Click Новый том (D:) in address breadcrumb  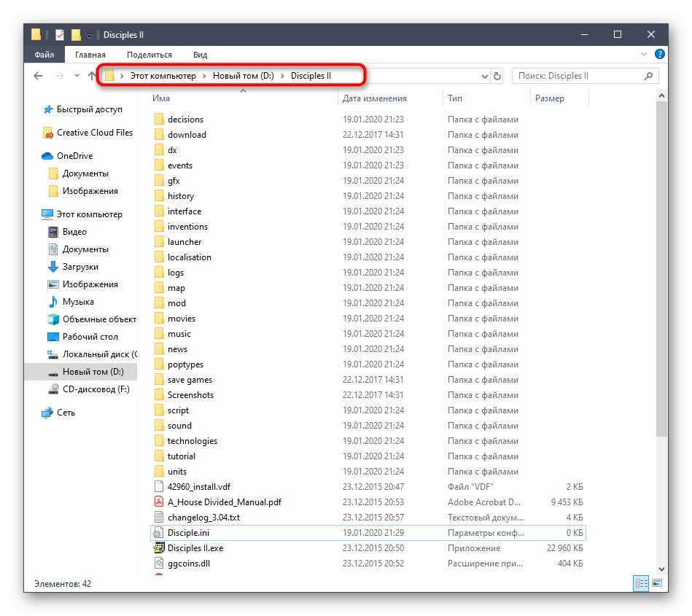coord(243,76)
